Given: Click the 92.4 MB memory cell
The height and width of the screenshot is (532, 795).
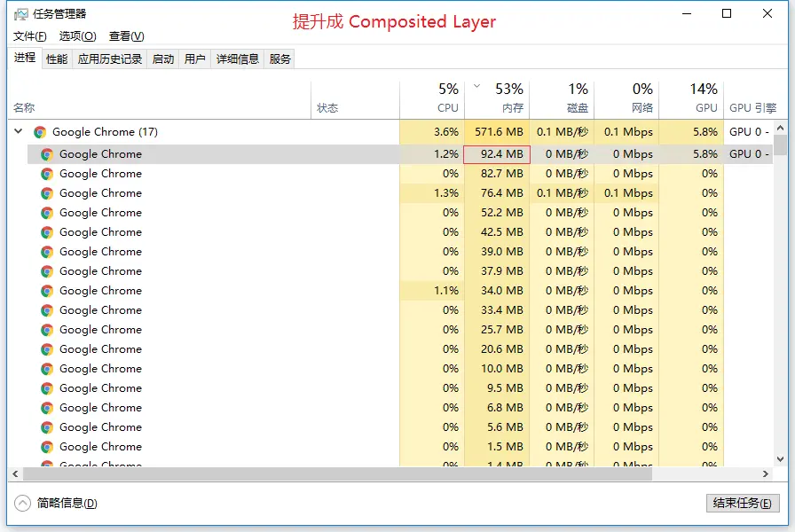Looking at the screenshot, I should [497, 154].
